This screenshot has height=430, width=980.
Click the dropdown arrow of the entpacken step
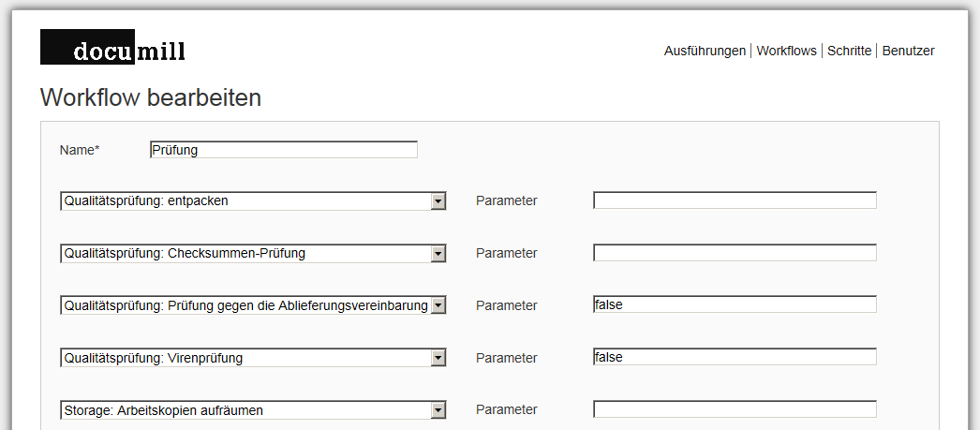(x=438, y=200)
